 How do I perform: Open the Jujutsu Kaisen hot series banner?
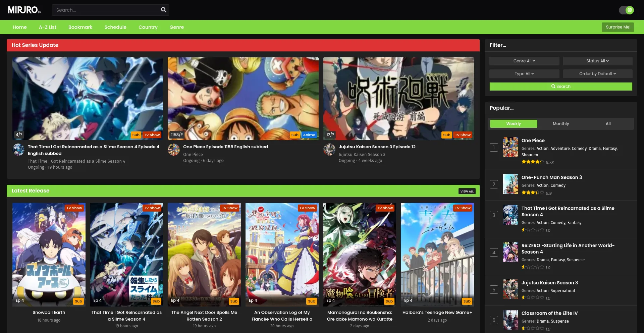398,99
